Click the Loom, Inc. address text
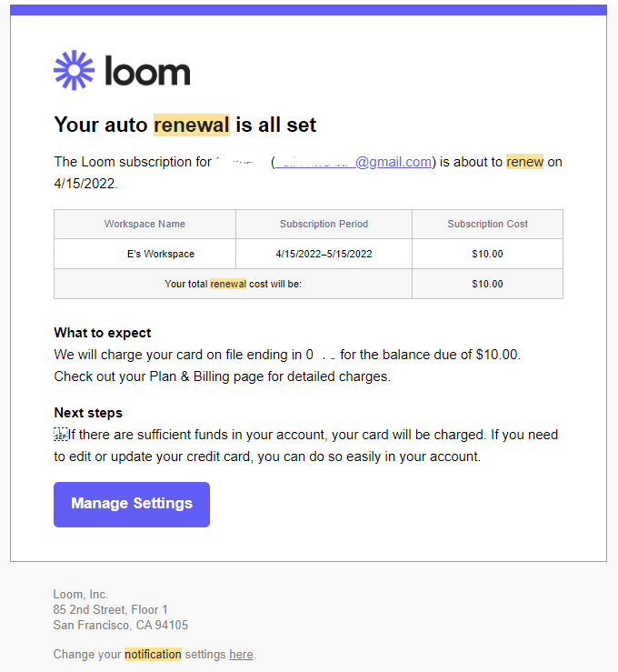 point(120,610)
